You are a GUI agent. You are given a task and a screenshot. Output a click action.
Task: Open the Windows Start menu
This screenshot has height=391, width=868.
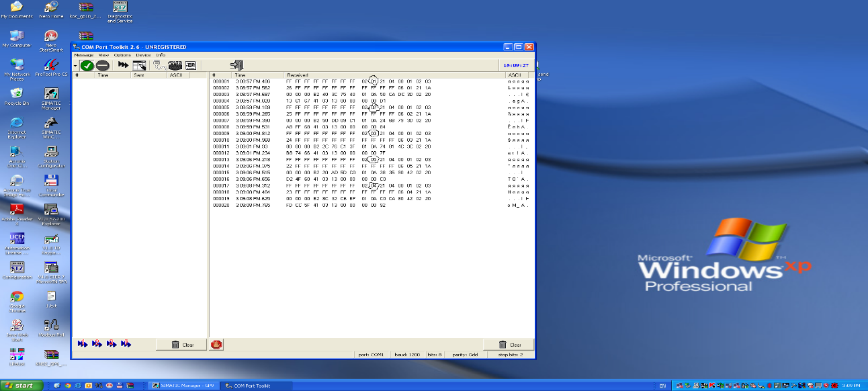(22, 386)
